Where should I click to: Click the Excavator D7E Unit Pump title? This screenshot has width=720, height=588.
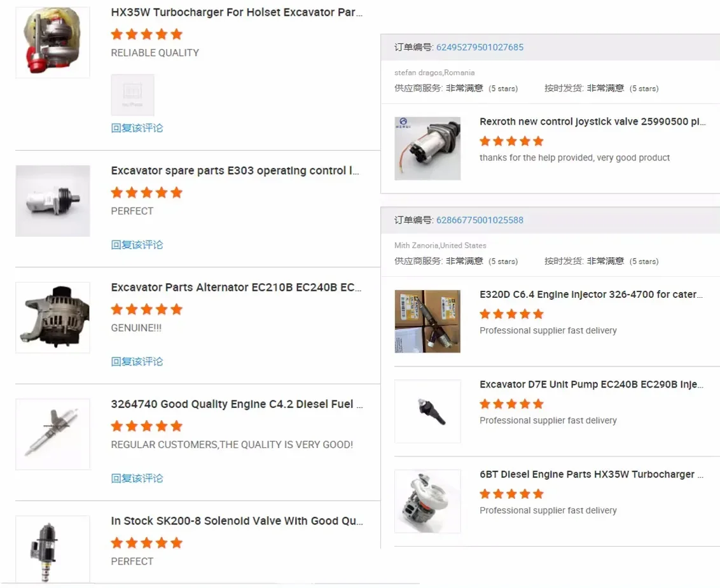click(591, 384)
